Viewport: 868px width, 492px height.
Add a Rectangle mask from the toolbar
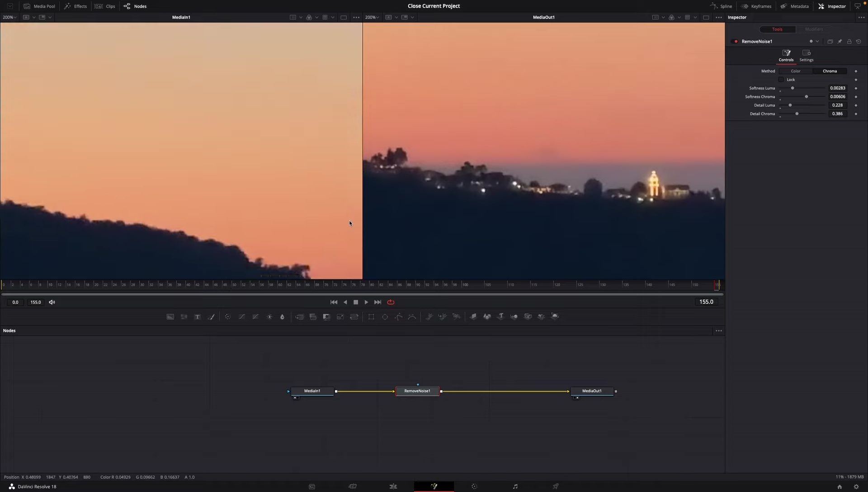point(371,317)
